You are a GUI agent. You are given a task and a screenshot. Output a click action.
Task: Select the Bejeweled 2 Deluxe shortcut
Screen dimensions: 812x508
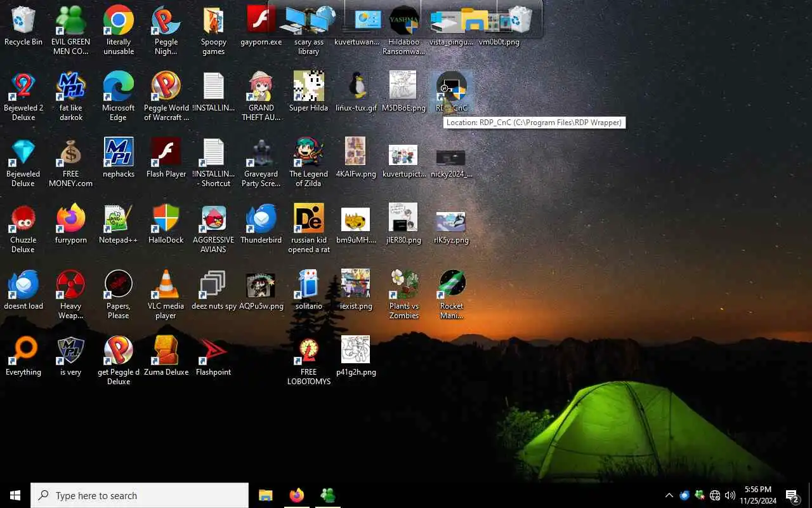click(x=23, y=97)
